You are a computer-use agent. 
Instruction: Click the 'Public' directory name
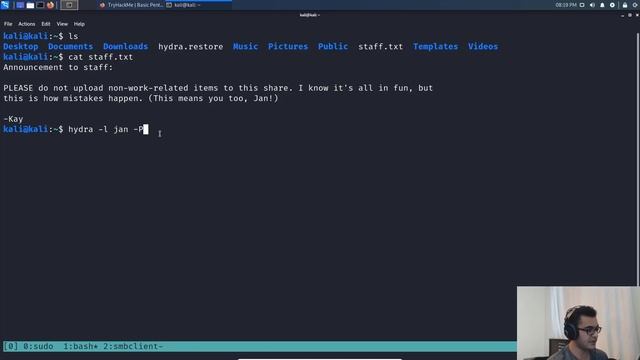[x=333, y=47]
